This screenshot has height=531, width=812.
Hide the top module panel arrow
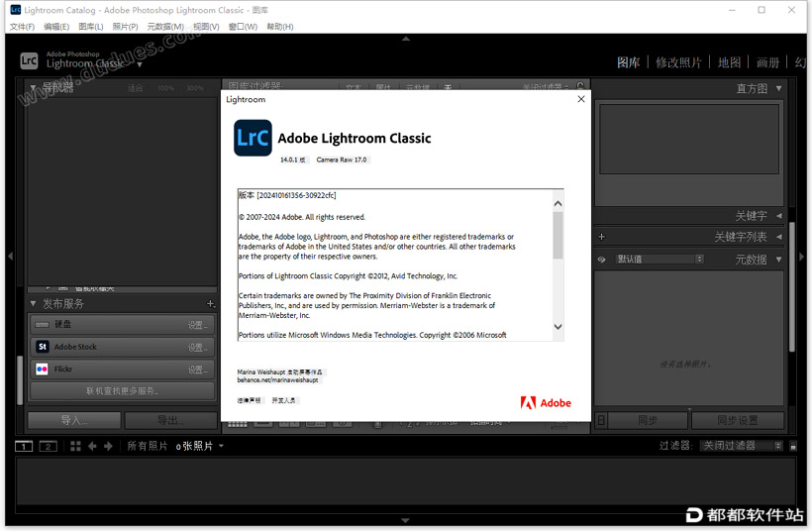406,39
